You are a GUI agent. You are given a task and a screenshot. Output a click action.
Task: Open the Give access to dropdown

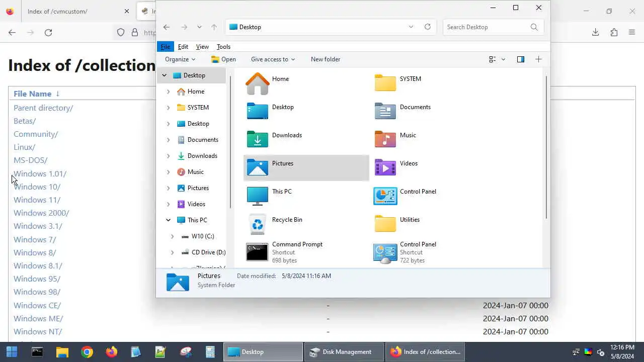[273, 59]
